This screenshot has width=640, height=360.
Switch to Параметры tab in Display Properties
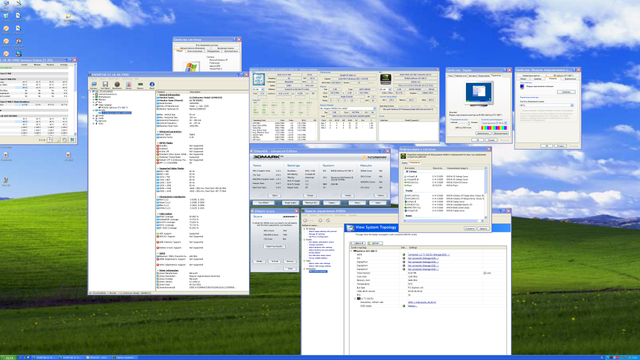[496, 76]
